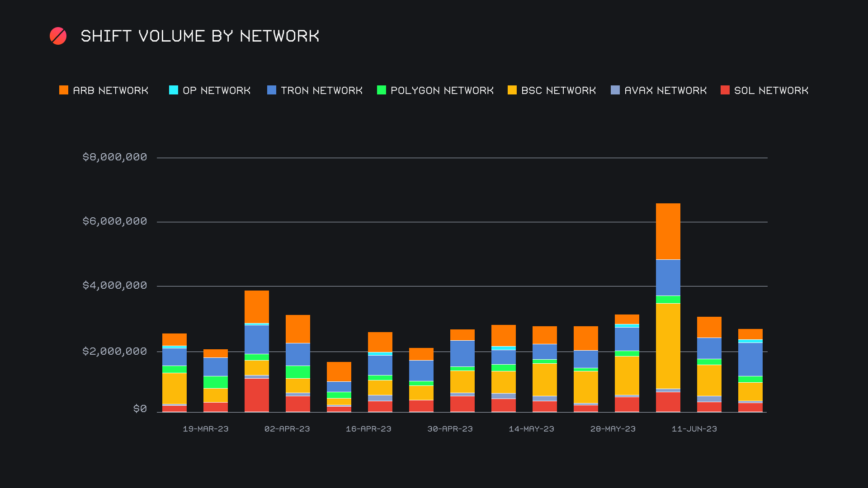Click the ARB Network orange legend swatch
Viewport: 868px width, 488px height.
coord(64,90)
